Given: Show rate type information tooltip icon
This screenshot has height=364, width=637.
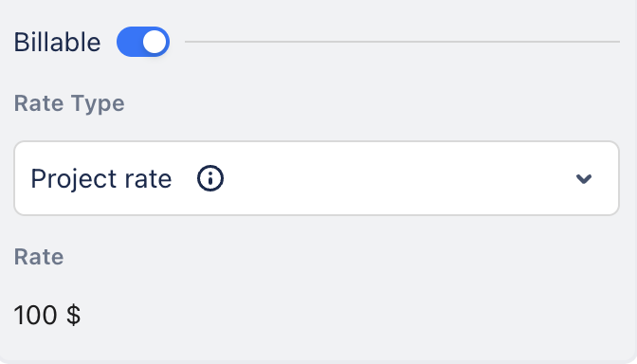Looking at the screenshot, I should click(210, 178).
